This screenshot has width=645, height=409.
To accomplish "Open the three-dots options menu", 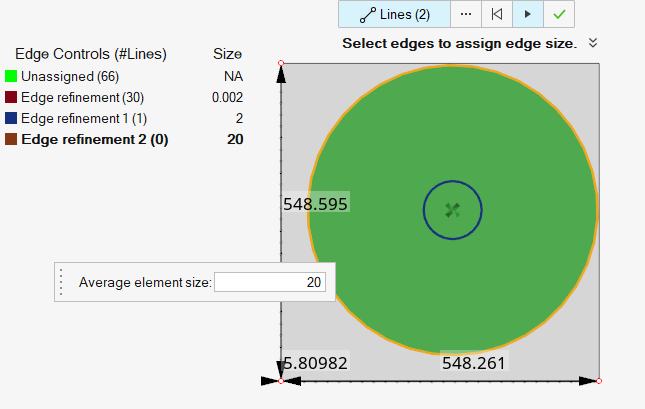I will tap(465, 14).
